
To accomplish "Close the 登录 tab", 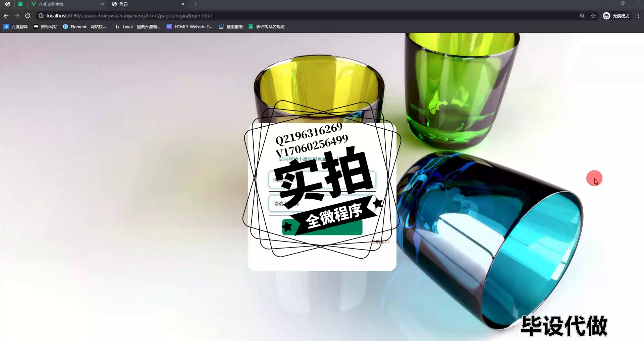I will 183,4.
